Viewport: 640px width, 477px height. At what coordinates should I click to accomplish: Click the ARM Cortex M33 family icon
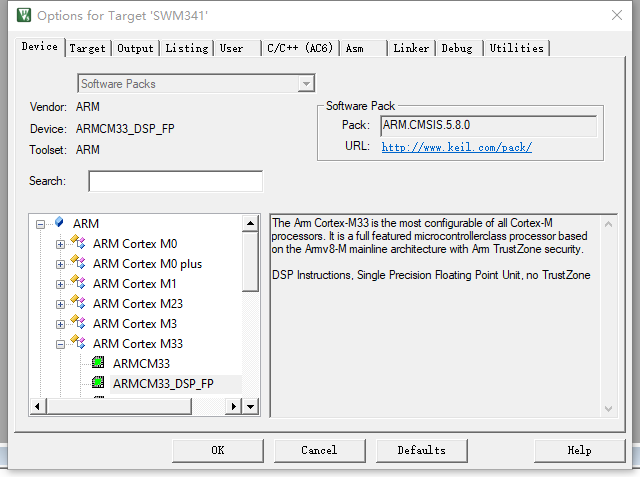78,342
